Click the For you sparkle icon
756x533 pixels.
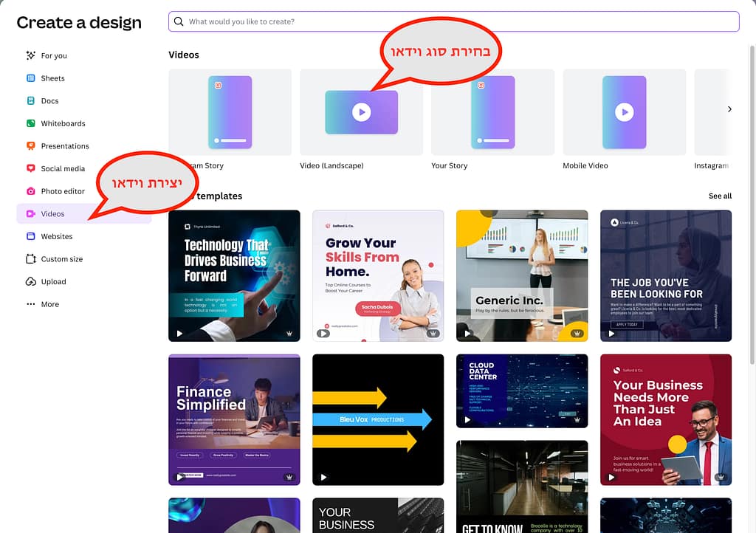click(31, 55)
